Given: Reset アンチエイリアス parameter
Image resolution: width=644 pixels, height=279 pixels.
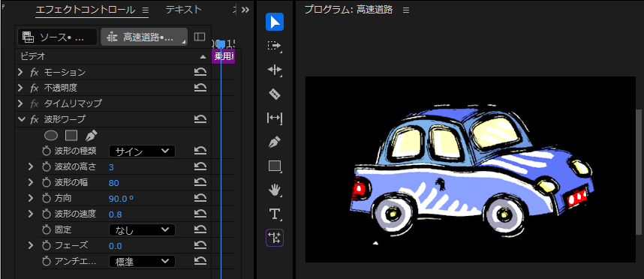Looking at the screenshot, I should tap(200, 261).
